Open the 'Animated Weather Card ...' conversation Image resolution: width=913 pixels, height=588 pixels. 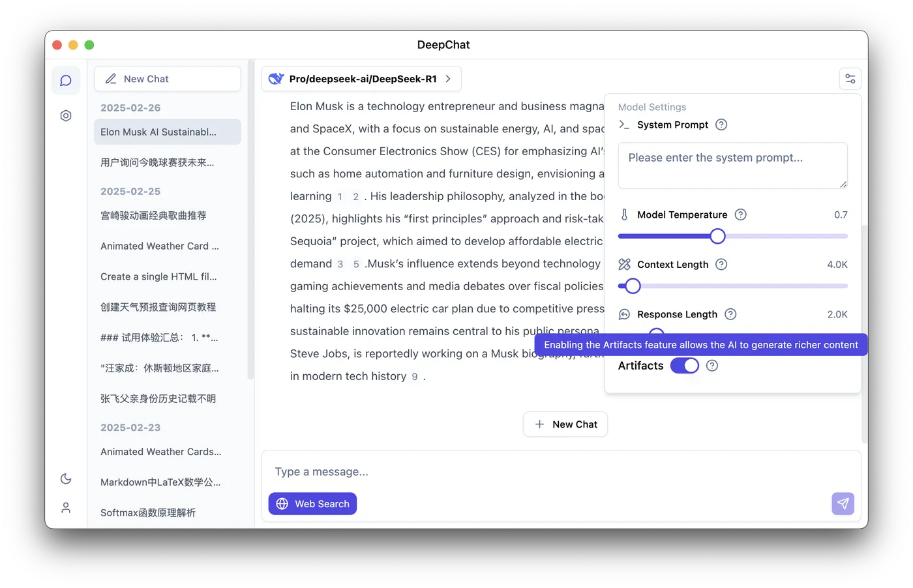168,246
